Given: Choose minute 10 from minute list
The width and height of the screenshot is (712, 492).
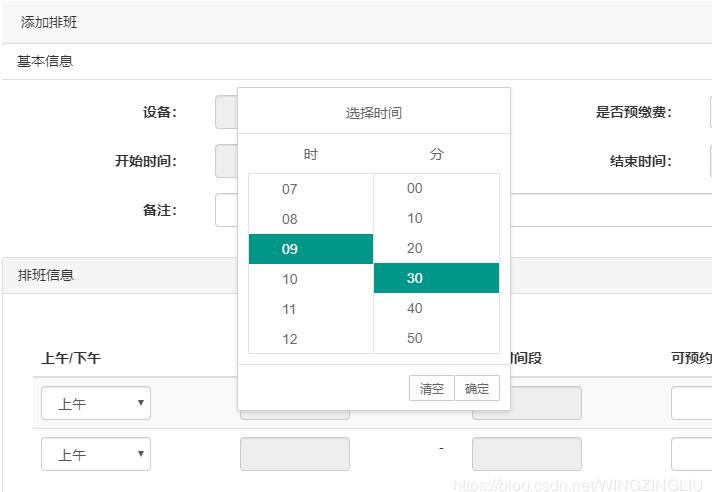Looking at the screenshot, I should [x=436, y=218].
